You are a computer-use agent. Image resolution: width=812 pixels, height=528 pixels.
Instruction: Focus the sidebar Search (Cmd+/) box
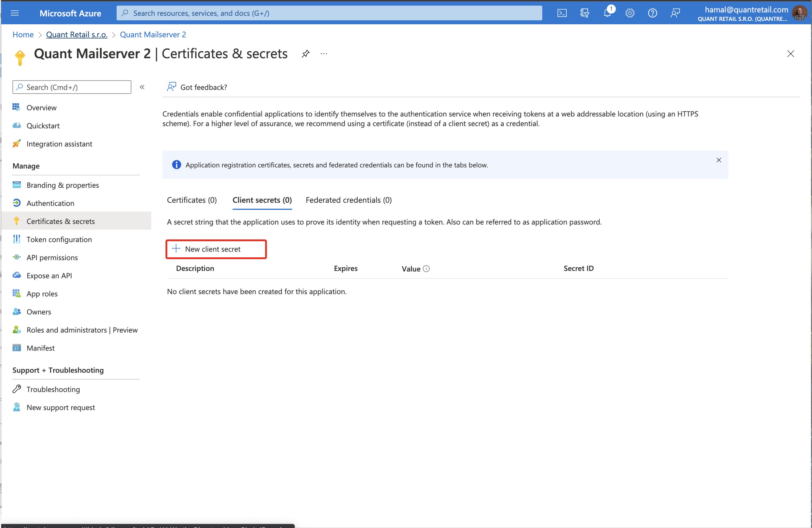72,87
